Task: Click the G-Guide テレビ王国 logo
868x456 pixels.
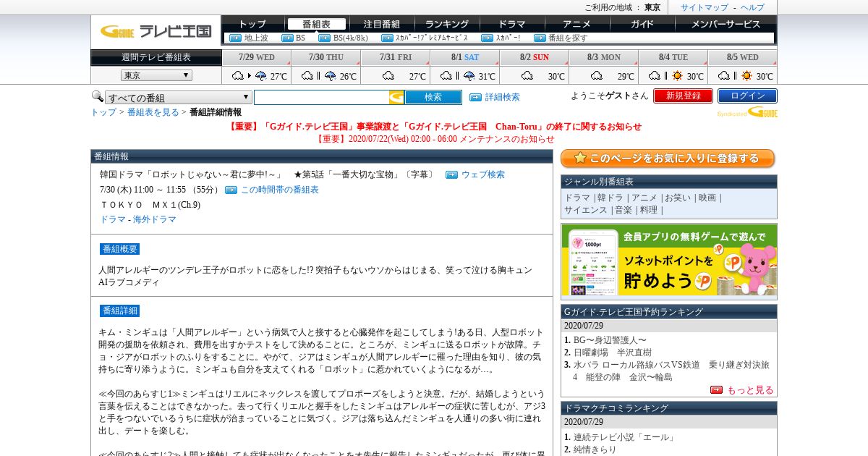Action: pos(156,31)
